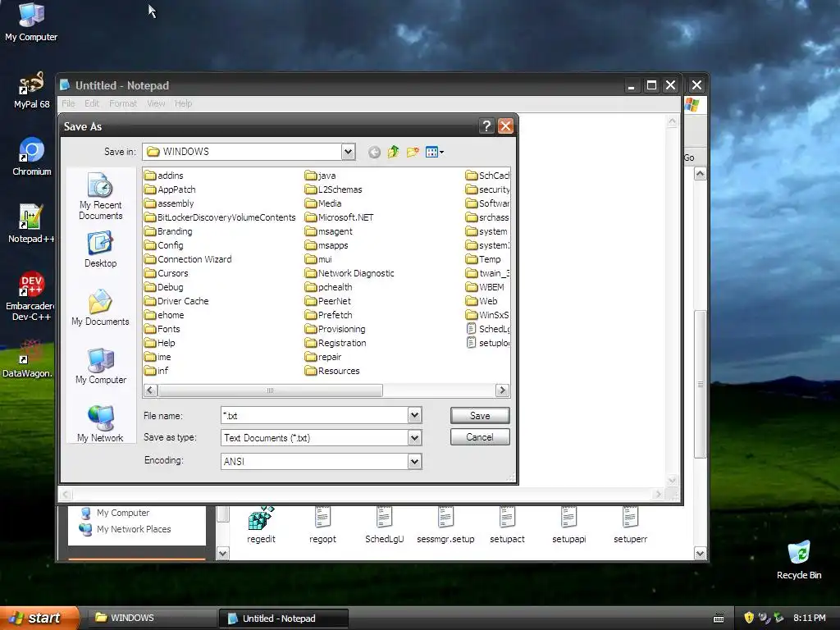Open Notepad's Help menu
The width and height of the screenshot is (840, 630).
pyautogui.click(x=183, y=103)
